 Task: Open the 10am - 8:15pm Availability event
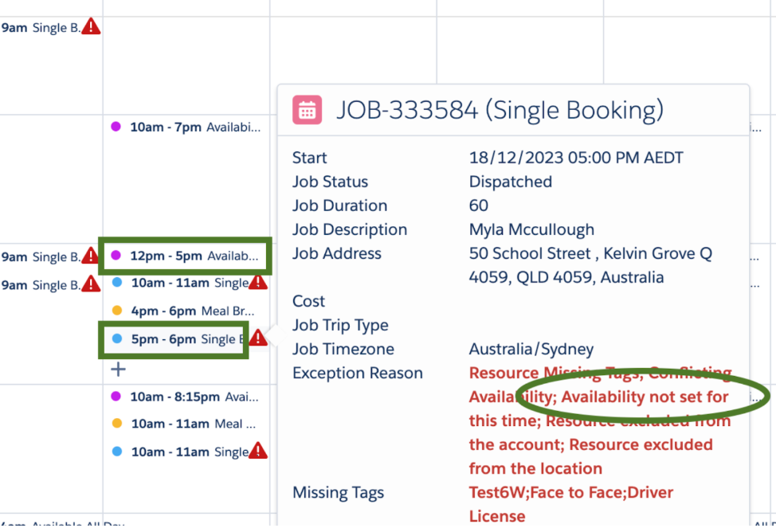pyautogui.click(x=194, y=396)
